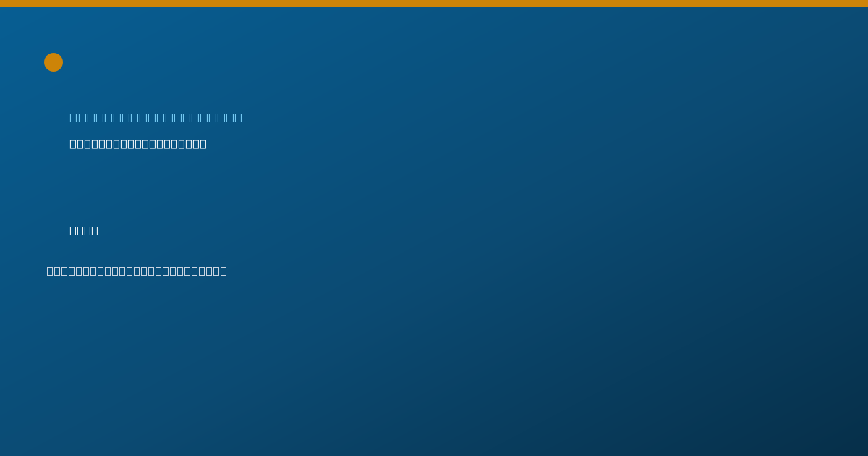
Task: Click the left end of the divider line
Action: click(48, 345)
